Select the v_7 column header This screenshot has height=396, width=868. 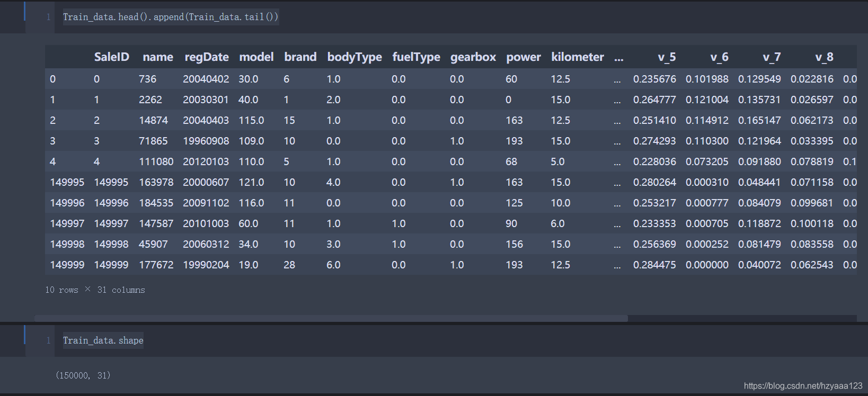click(772, 57)
